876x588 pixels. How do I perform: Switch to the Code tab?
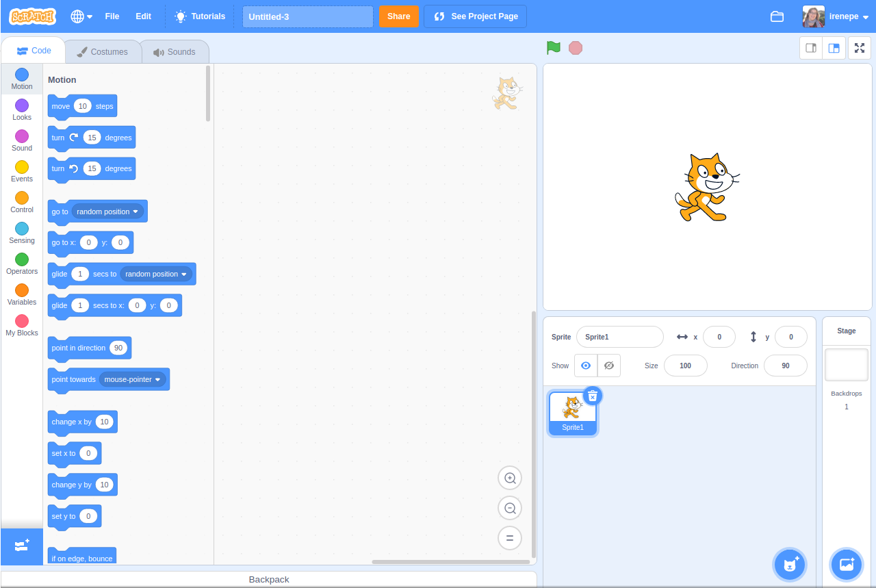[34, 51]
